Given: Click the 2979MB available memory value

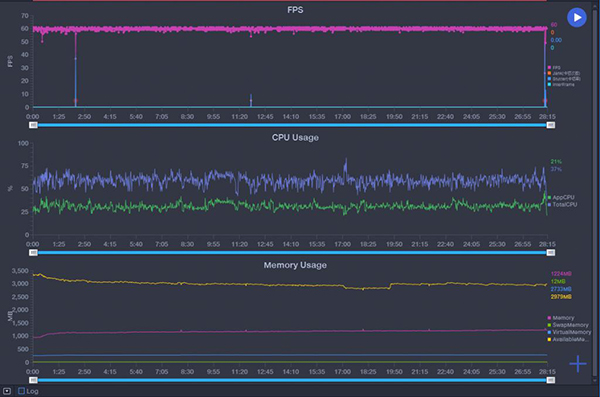Looking at the screenshot, I should pyautogui.click(x=561, y=297).
